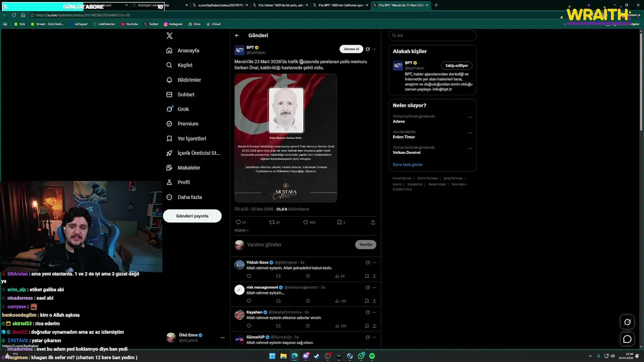Click the Ara search box
The width and height of the screenshot is (644, 362).
[x=433, y=36]
